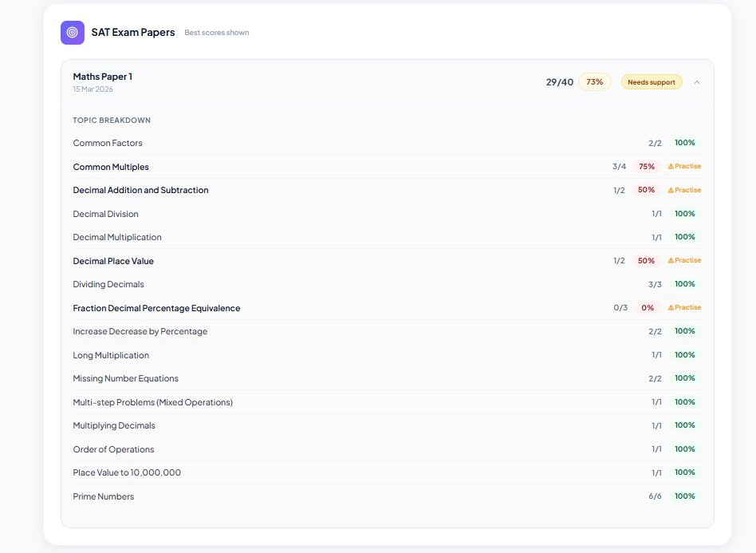Collapse the Maths Paper 1 chevron

click(697, 82)
